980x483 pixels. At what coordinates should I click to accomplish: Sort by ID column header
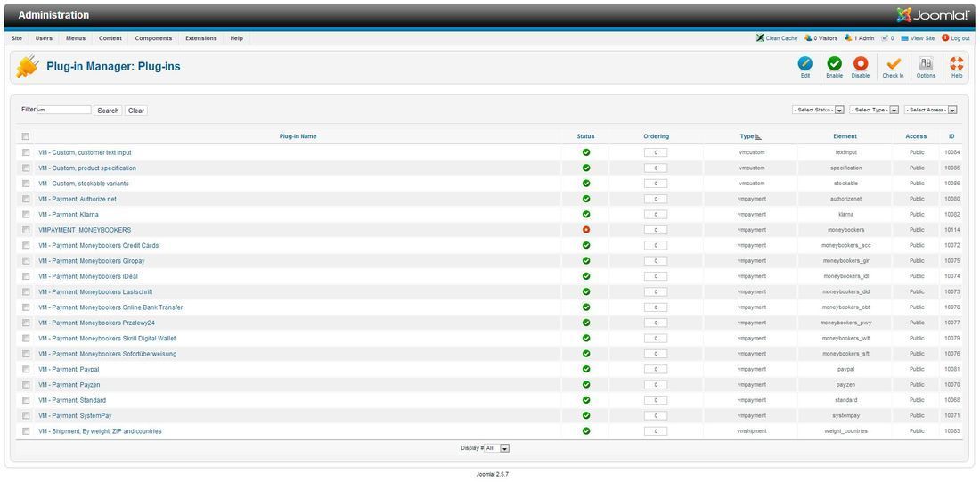coord(951,136)
